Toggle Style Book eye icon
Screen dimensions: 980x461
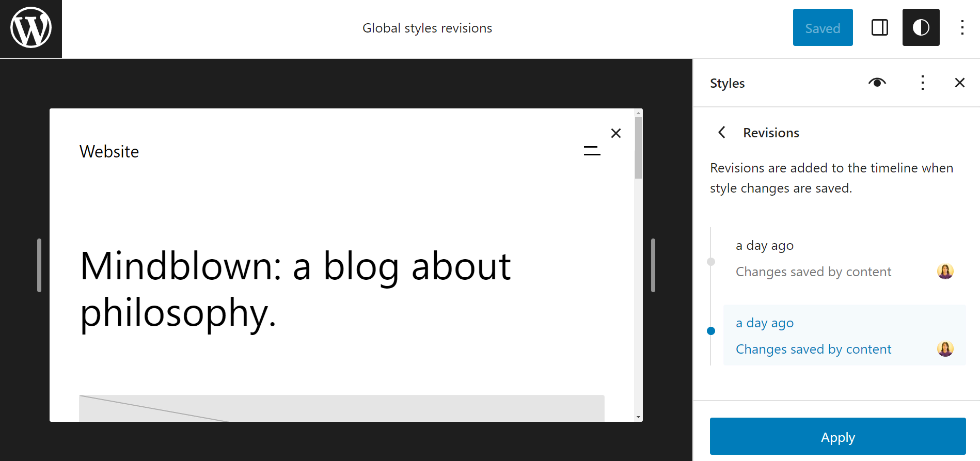point(877,83)
